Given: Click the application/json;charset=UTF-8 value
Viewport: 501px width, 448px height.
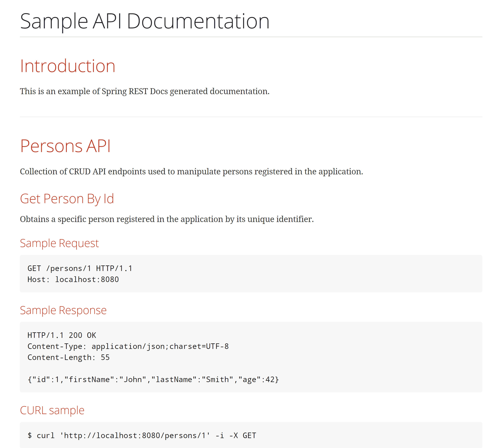Looking at the screenshot, I should click(160, 346).
